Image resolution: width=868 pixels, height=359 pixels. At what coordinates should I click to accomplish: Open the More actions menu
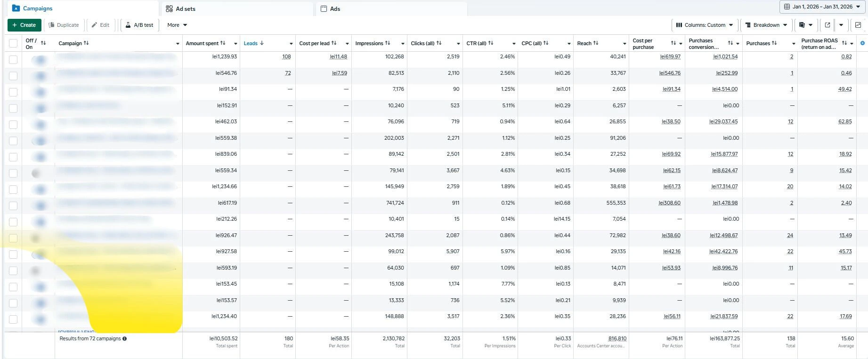[177, 25]
